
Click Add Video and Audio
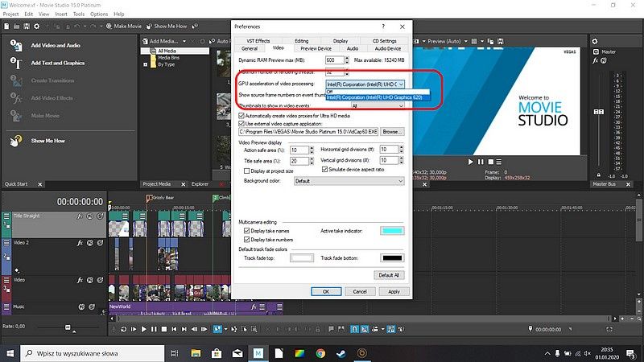tap(56, 46)
